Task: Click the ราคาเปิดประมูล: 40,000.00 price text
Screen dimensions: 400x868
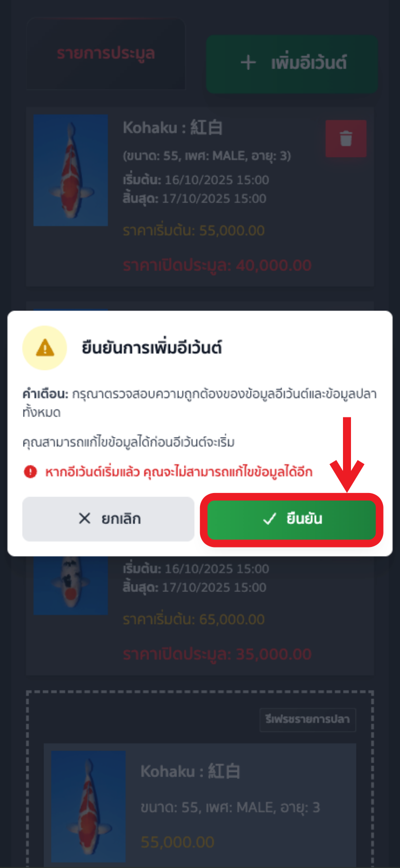Action: (x=217, y=265)
